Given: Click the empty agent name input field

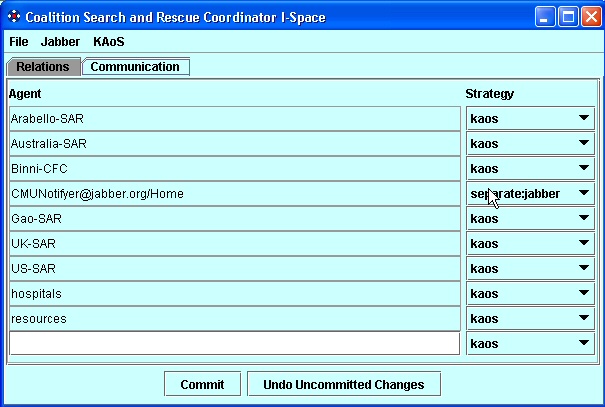Looking at the screenshot, I should [235, 343].
